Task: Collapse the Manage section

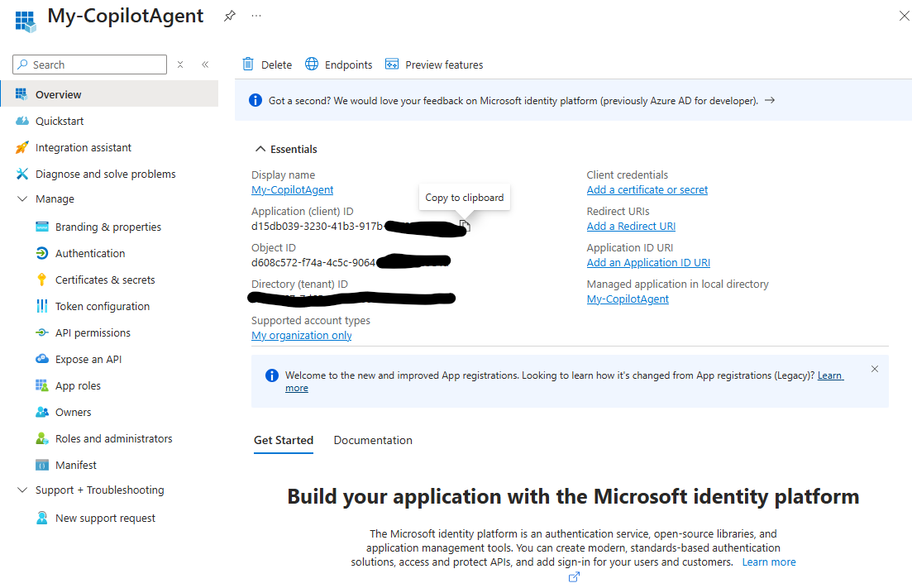Action: click(x=22, y=199)
